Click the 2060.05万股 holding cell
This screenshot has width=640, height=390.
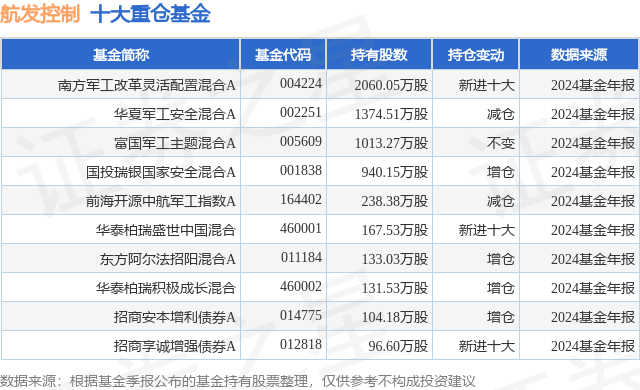coord(391,85)
